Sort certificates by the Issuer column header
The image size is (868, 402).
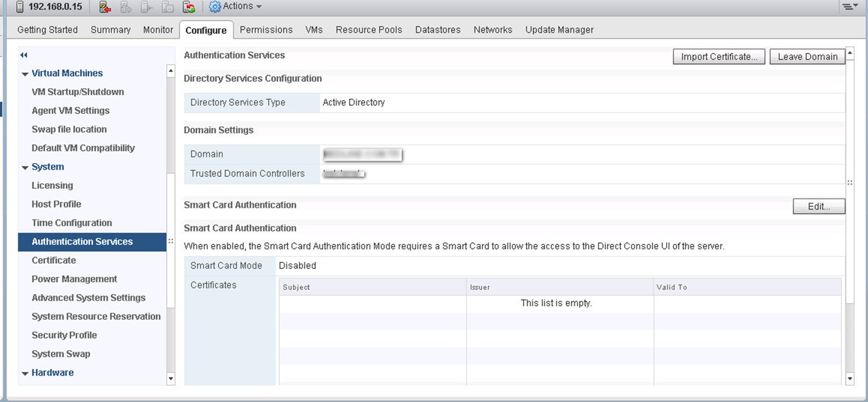point(559,287)
